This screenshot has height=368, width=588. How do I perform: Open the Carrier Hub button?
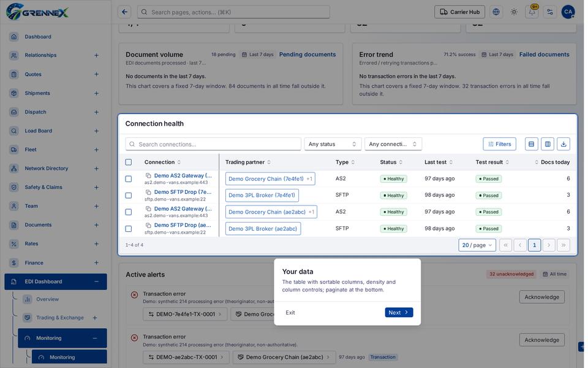pyautogui.click(x=459, y=12)
